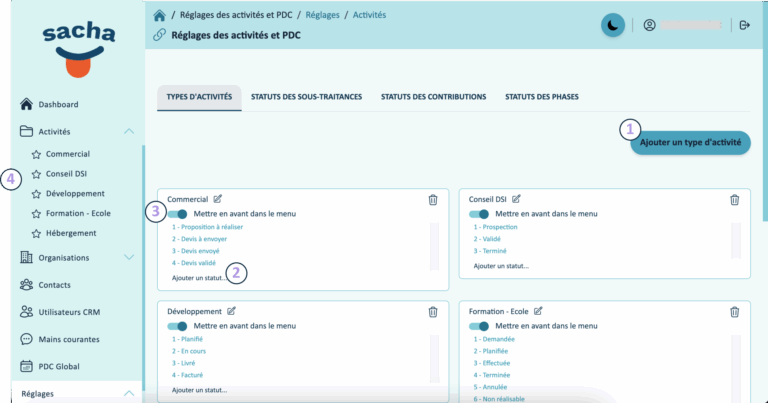
Task: Open status Annulée in Formation - Ecole
Action: [x=490, y=387]
